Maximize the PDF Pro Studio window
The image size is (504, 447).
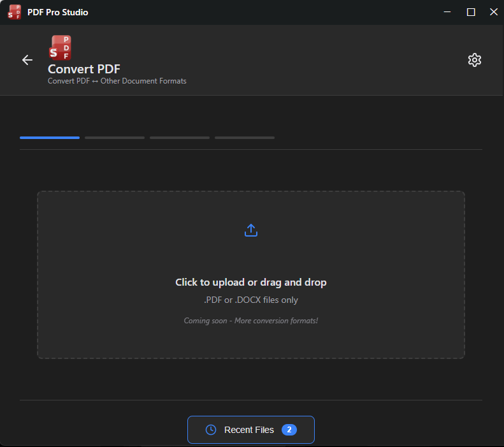click(471, 12)
